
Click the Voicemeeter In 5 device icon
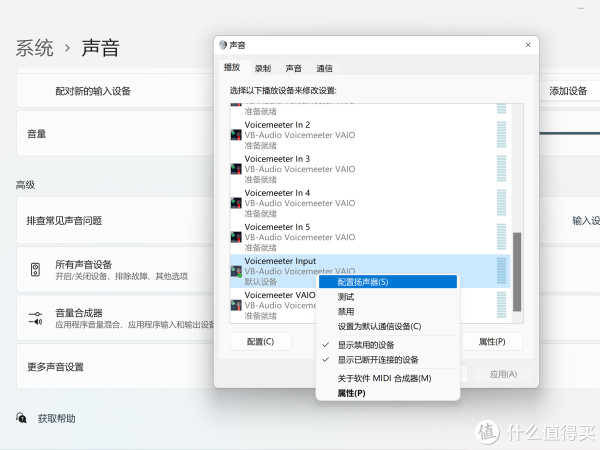point(236,235)
